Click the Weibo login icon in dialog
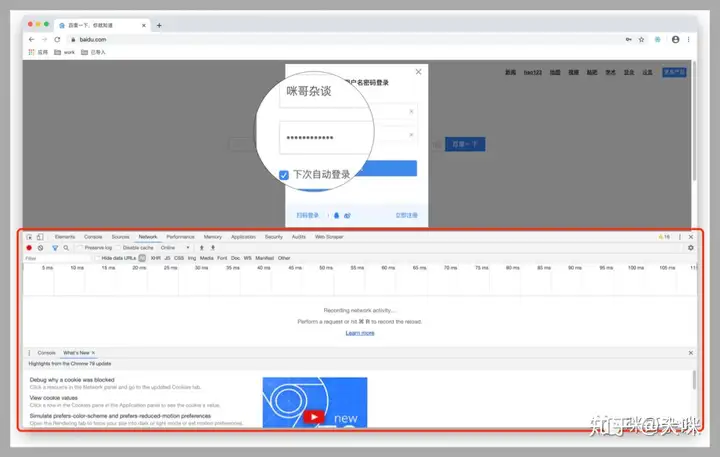 pos(347,215)
